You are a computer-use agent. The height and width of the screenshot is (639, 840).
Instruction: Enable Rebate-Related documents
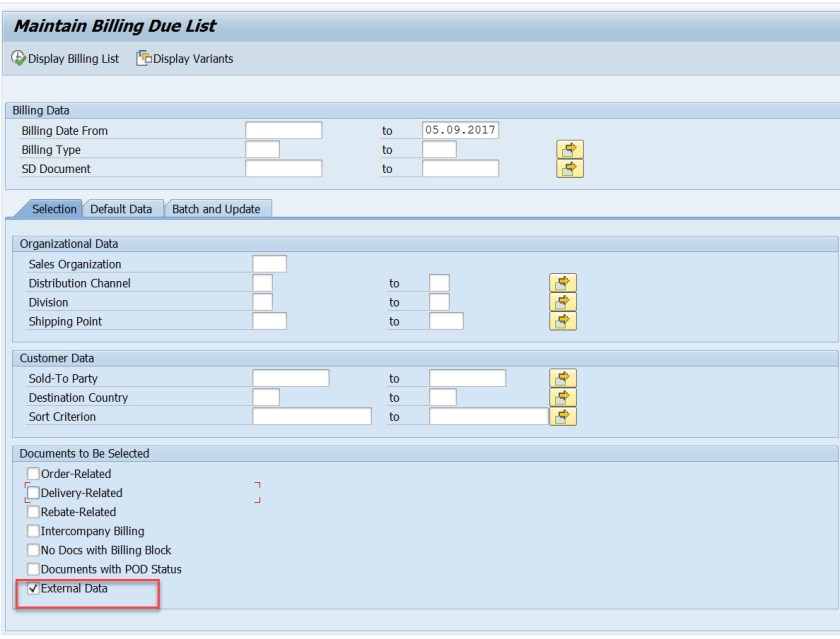coord(33,512)
